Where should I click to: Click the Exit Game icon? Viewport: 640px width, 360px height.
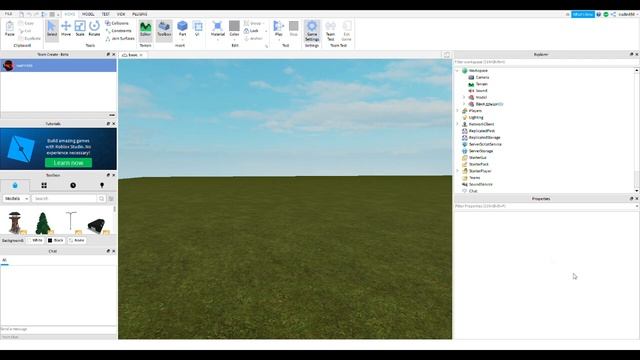pos(347,31)
